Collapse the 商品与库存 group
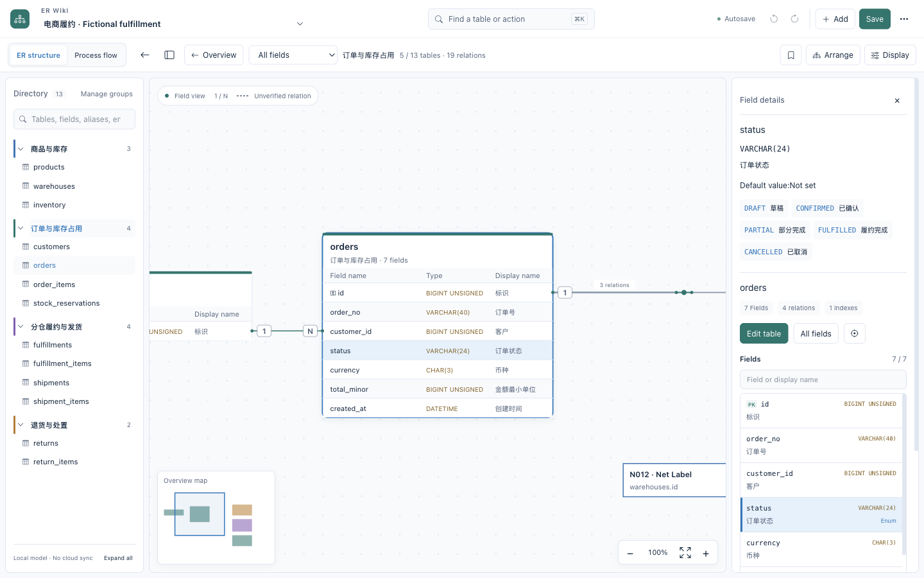This screenshot has width=924, height=578. point(21,149)
